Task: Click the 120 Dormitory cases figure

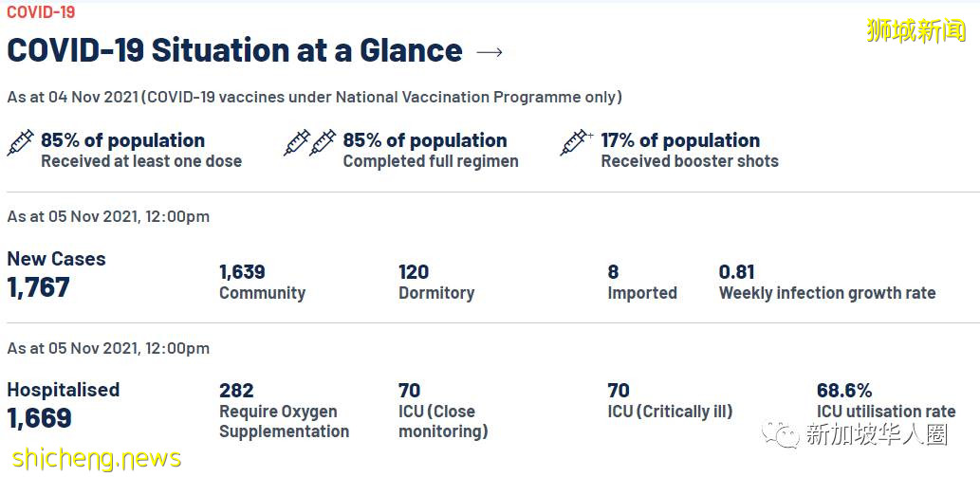Action: click(x=414, y=272)
